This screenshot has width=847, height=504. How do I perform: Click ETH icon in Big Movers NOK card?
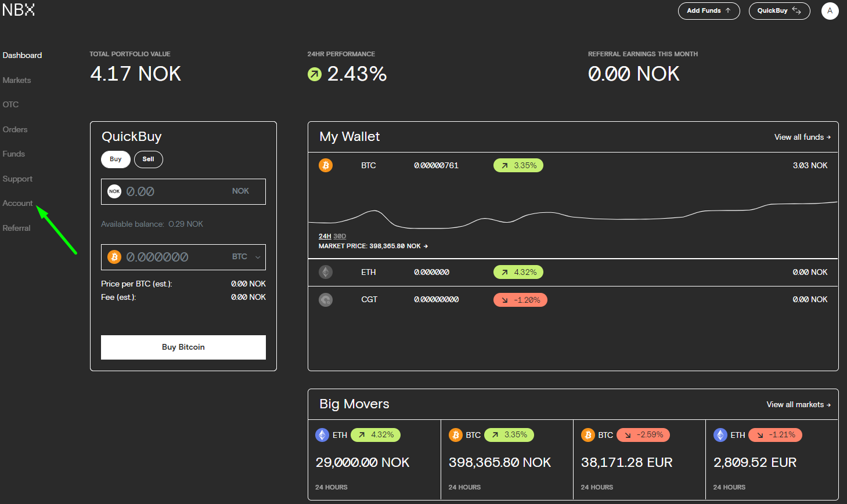point(322,435)
